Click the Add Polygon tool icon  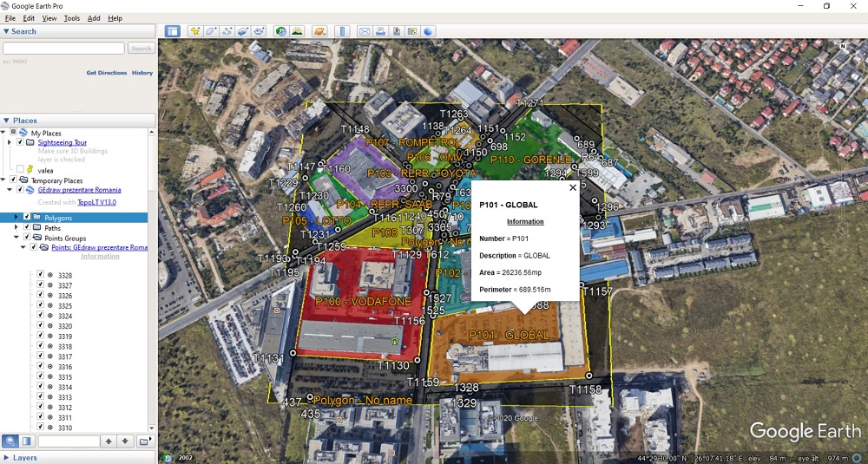point(211,31)
